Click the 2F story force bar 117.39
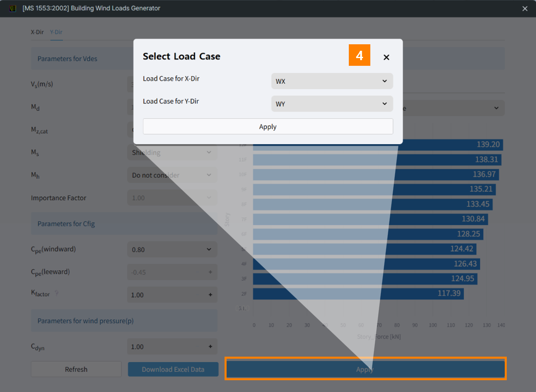The width and height of the screenshot is (536, 392). 358,293
